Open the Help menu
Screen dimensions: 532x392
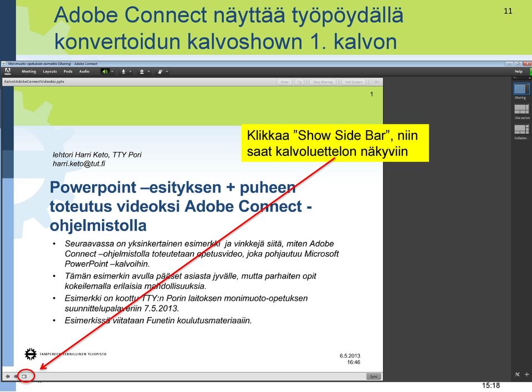[519, 72]
